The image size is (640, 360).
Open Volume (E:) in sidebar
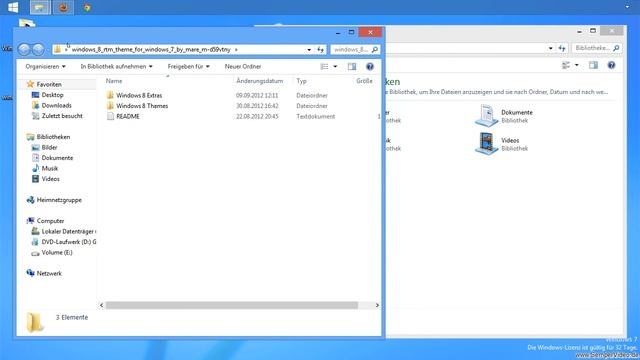pos(57,253)
